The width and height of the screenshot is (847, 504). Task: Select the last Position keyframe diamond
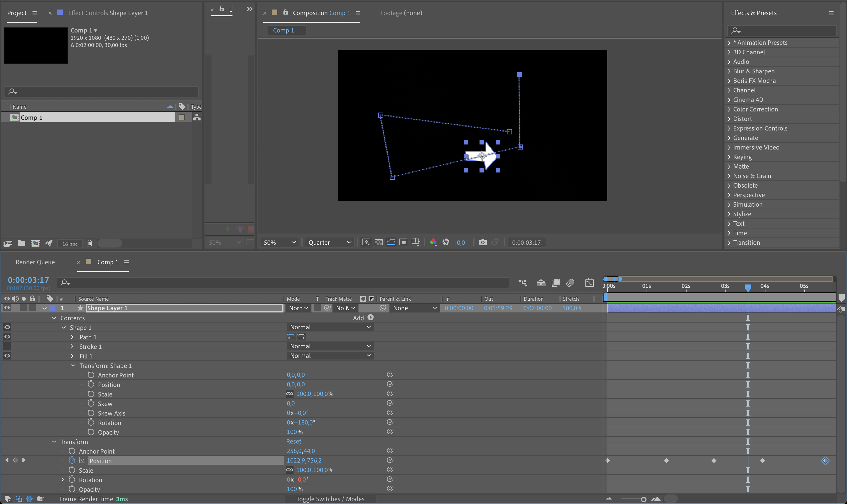click(x=825, y=461)
